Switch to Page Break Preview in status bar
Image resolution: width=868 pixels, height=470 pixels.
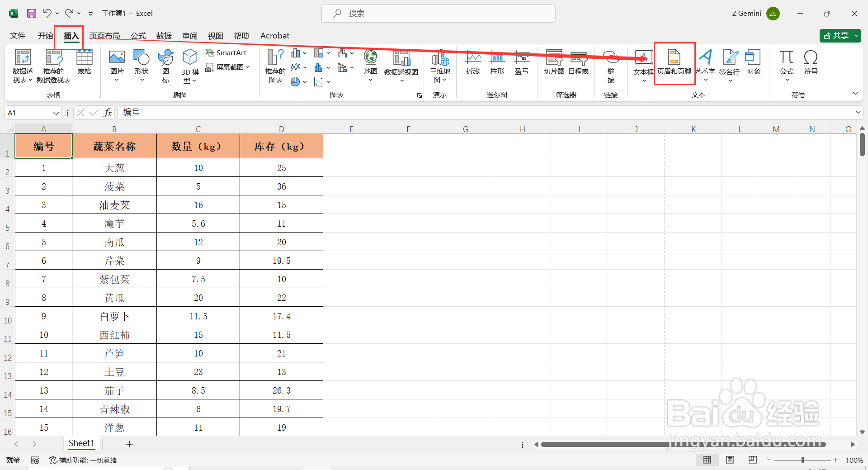tap(753, 460)
